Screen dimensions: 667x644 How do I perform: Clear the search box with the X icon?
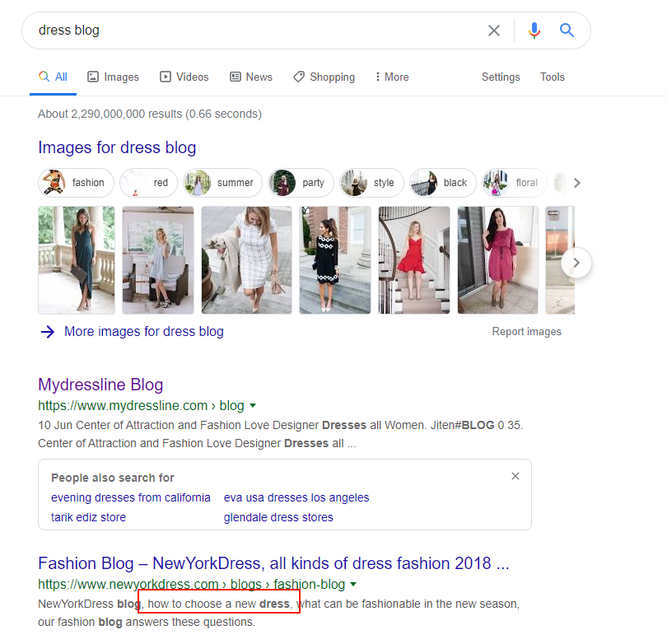point(493,30)
